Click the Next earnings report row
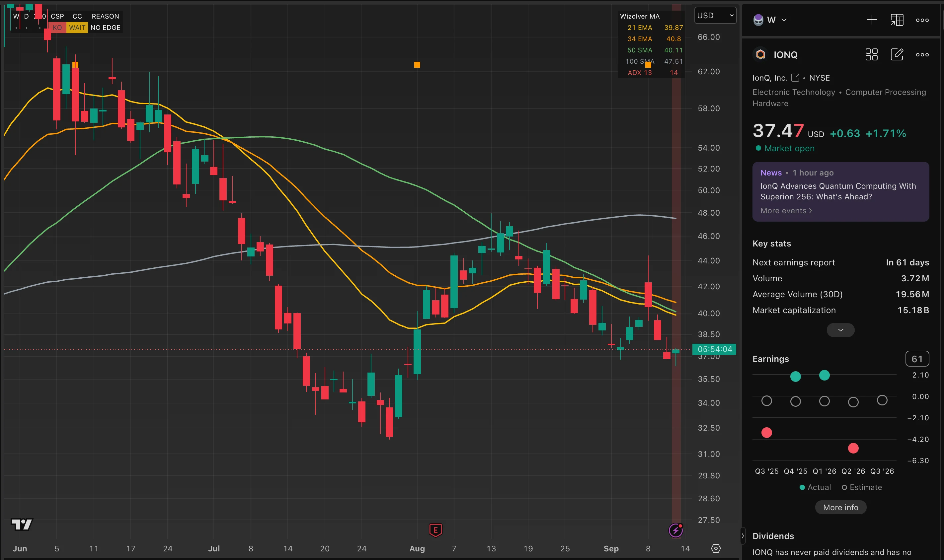 pos(840,262)
